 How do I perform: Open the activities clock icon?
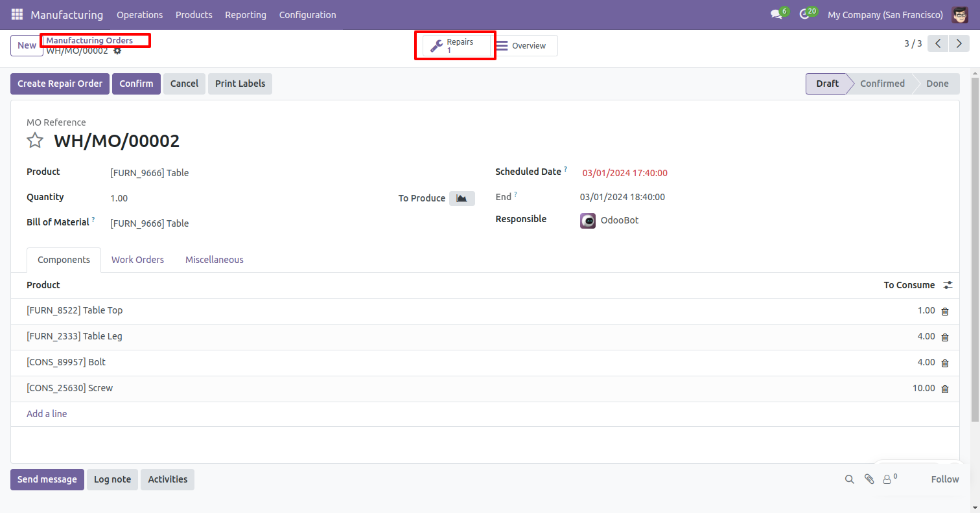point(805,14)
